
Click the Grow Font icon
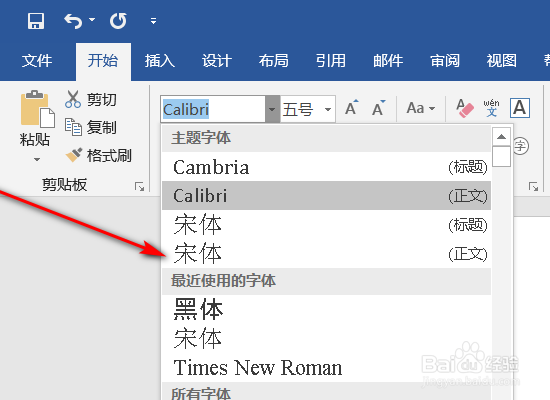(352, 108)
